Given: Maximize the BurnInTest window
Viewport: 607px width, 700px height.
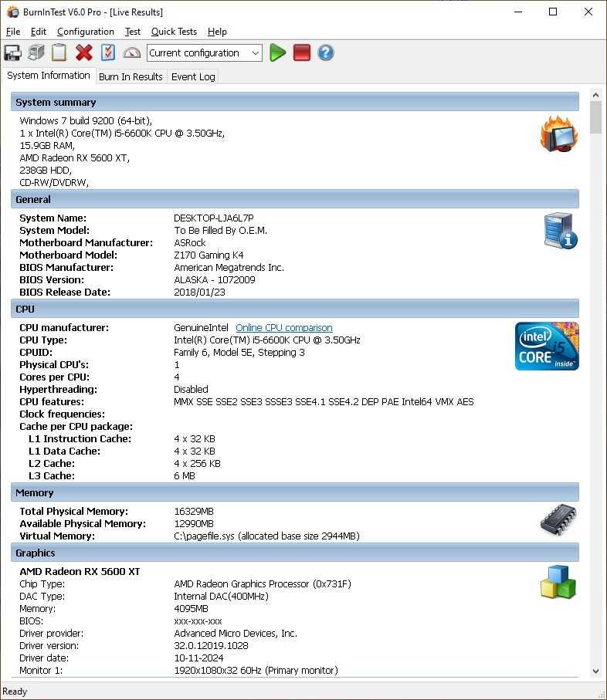Looking at the screenshot, I should (553, 12).
